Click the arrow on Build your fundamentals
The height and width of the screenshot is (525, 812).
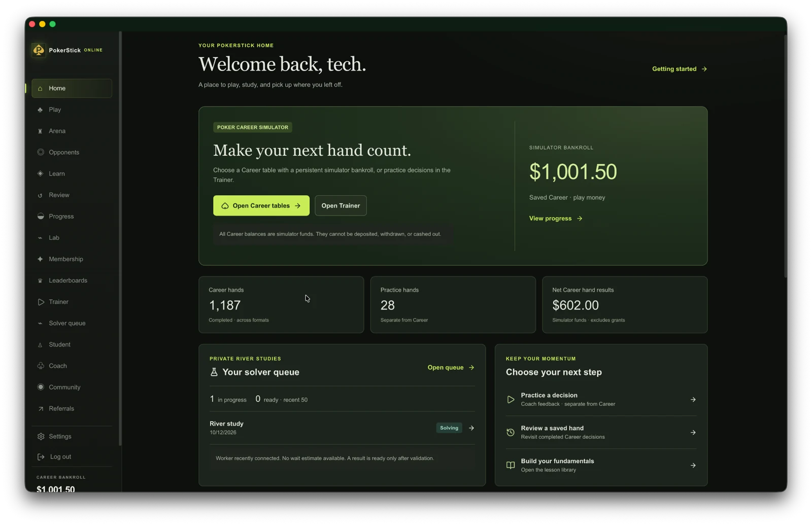[x=693, y=465]
